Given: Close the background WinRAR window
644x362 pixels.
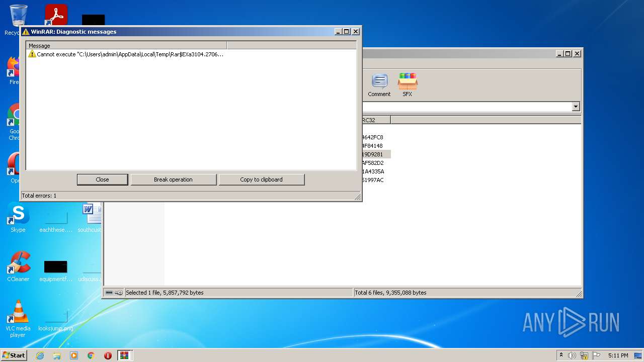Looking at the screenshot, I should pyautogui.click(x=577, y=54).
